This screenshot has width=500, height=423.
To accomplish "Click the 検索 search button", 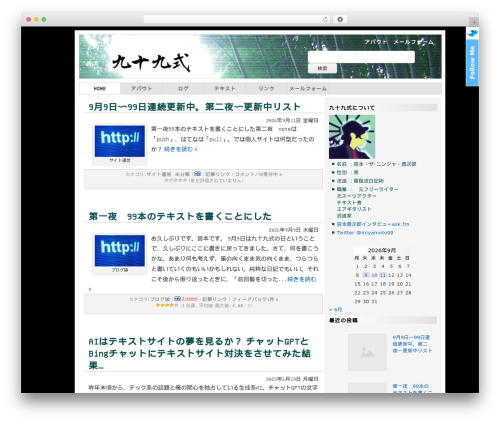I will tap(322, 68).
